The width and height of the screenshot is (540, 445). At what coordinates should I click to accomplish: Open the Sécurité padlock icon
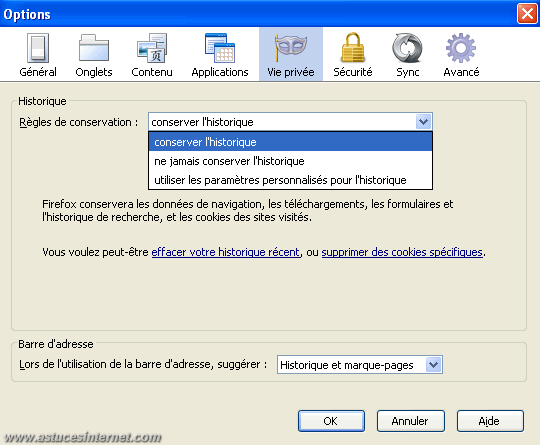click(353, 48)
